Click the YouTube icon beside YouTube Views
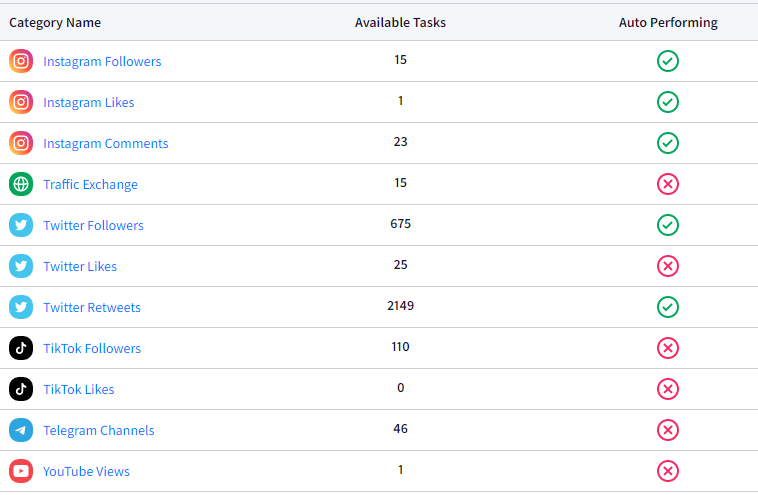The image size is (758, 495). pyautogui.click(x=21, y=471)
